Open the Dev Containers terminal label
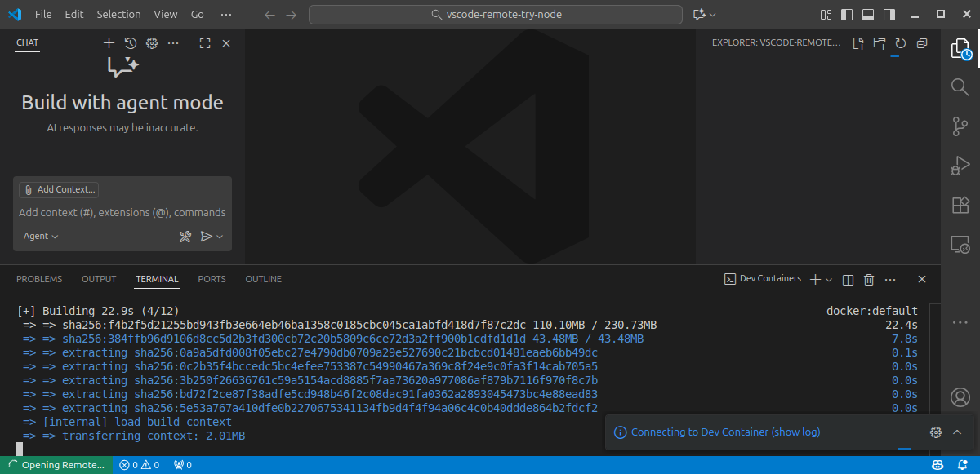The width and height of the screenshot is (980, 474). click(763, 279)
